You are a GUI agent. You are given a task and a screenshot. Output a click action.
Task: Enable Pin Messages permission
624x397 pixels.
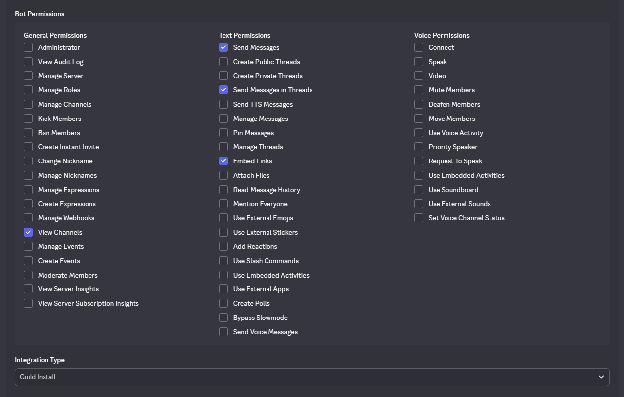click(x=223, y=132)
